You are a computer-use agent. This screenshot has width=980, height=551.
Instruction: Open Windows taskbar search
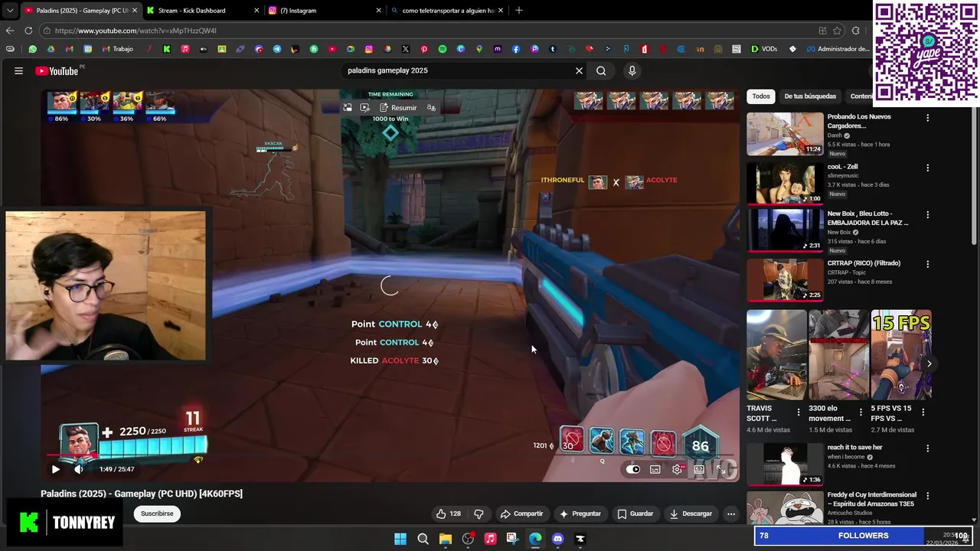click(x=423, y=539)
